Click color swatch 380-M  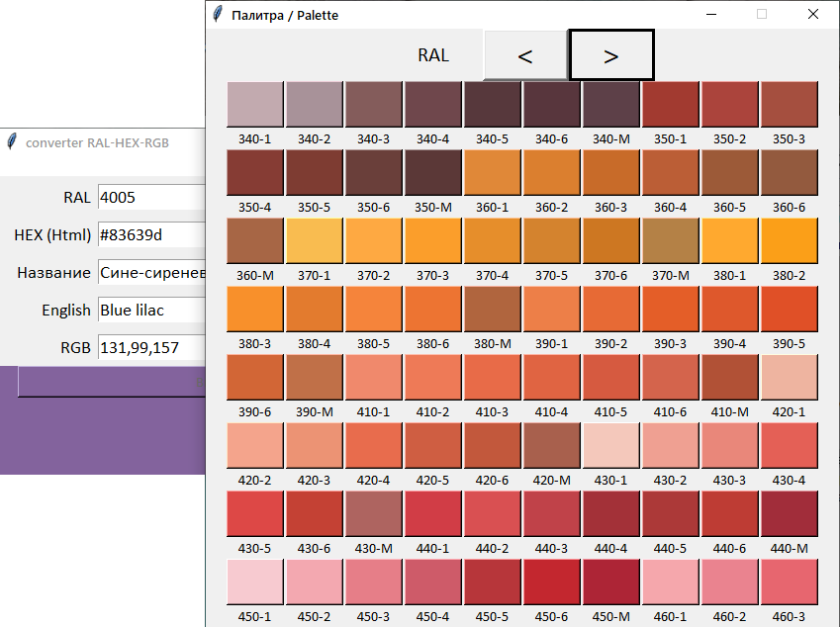click(493, 309)
